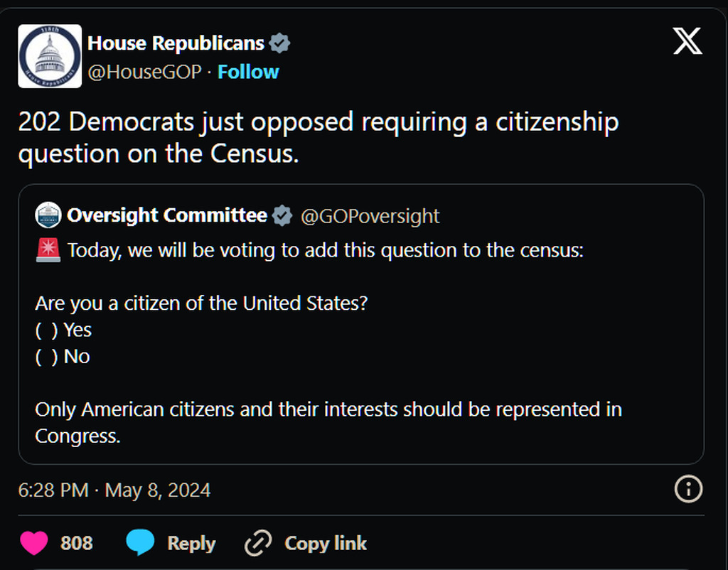Open the X logo link
The image size is (728, 570).
coord(687,43)
